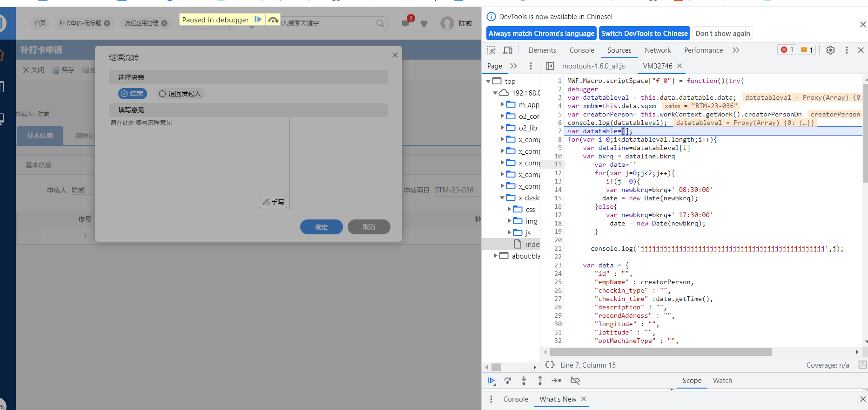Viewport: 868px width, 410px height.
Task: Open the Watch tab
Action: 722,381
